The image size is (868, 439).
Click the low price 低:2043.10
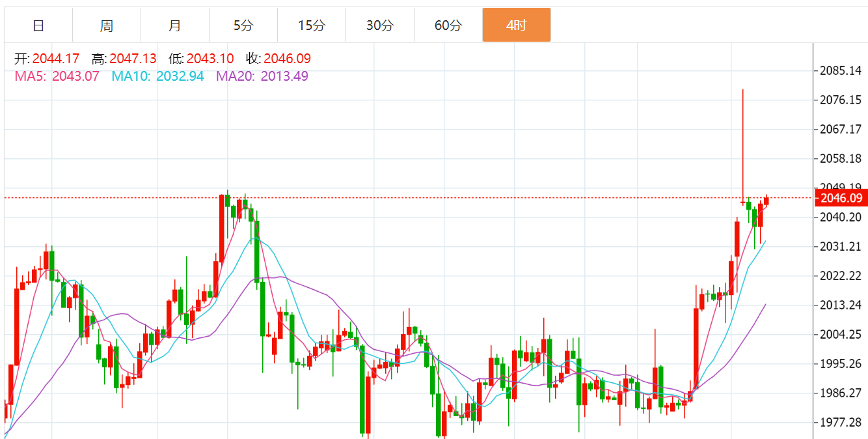(x=201, y=59)
